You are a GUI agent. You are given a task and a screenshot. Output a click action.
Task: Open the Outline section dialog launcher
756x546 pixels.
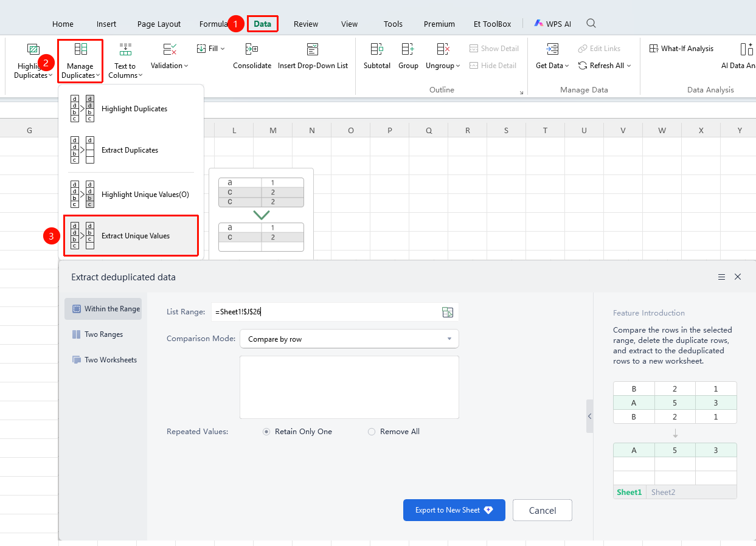[521, 92]
